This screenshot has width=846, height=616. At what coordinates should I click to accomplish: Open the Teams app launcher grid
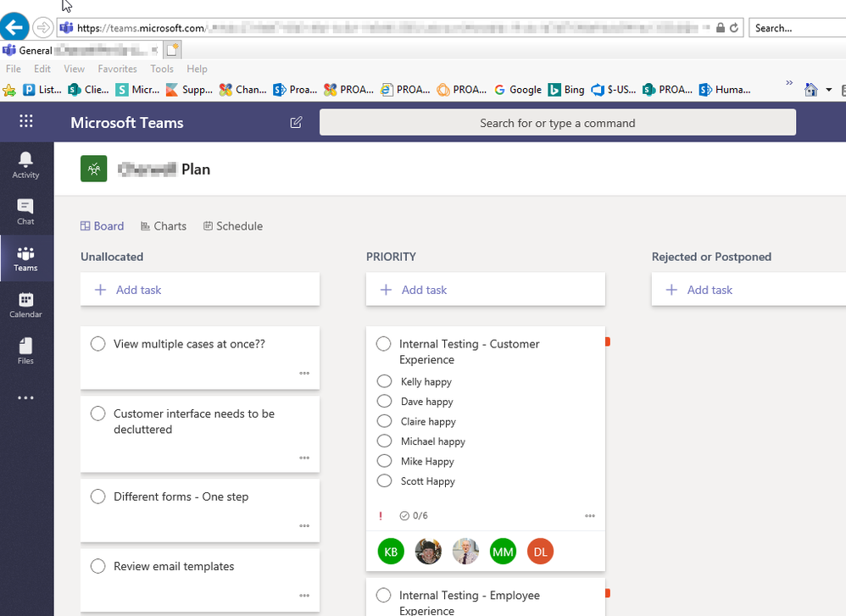tap(26, 121)
